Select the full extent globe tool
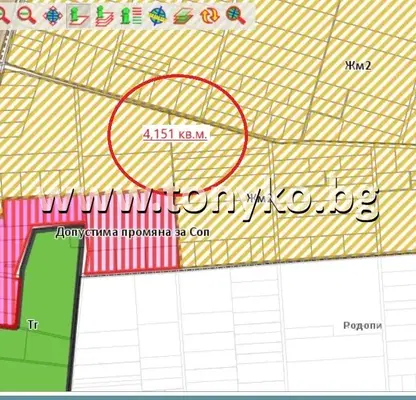The height and width of the screenshot is (400, 416). [x=53, y=15]
